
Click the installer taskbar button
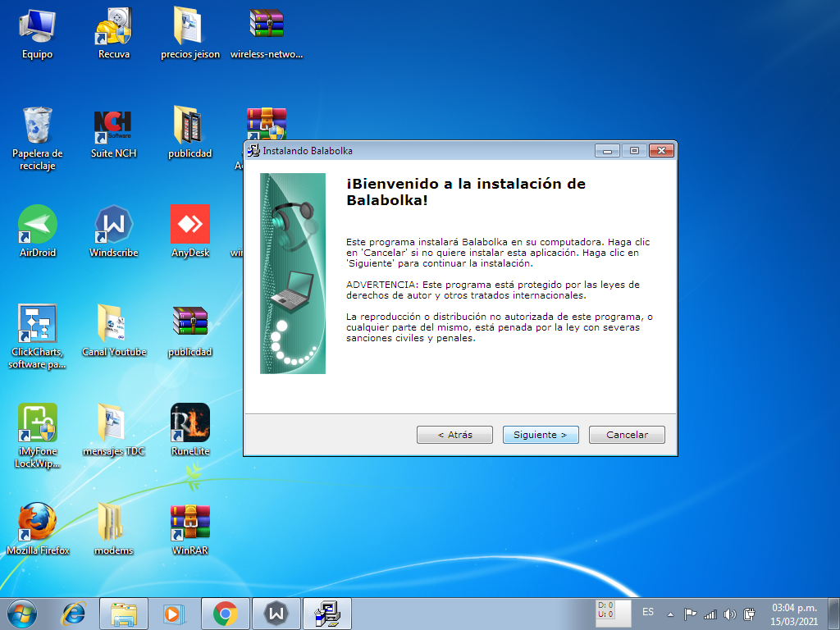point(327,614)
